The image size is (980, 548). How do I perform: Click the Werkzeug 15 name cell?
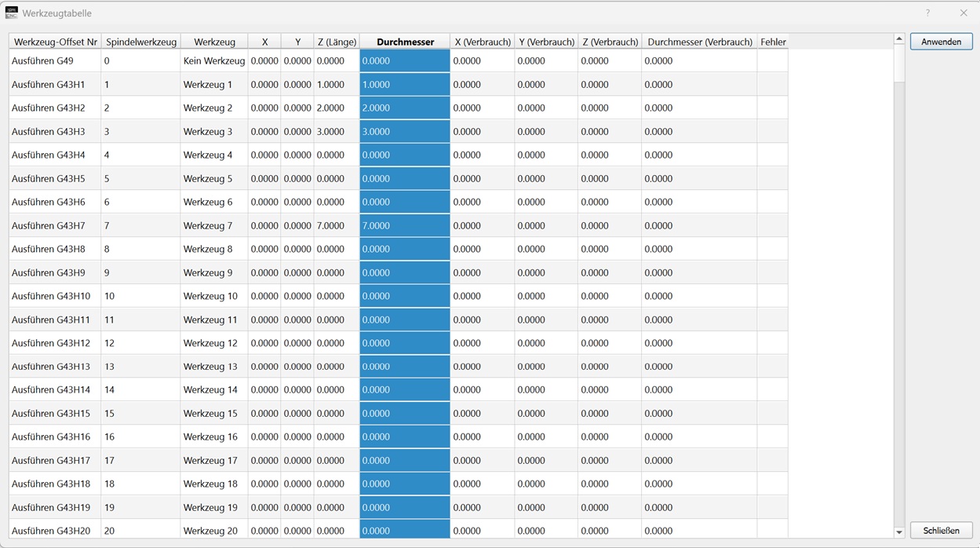tap(214, 413)
